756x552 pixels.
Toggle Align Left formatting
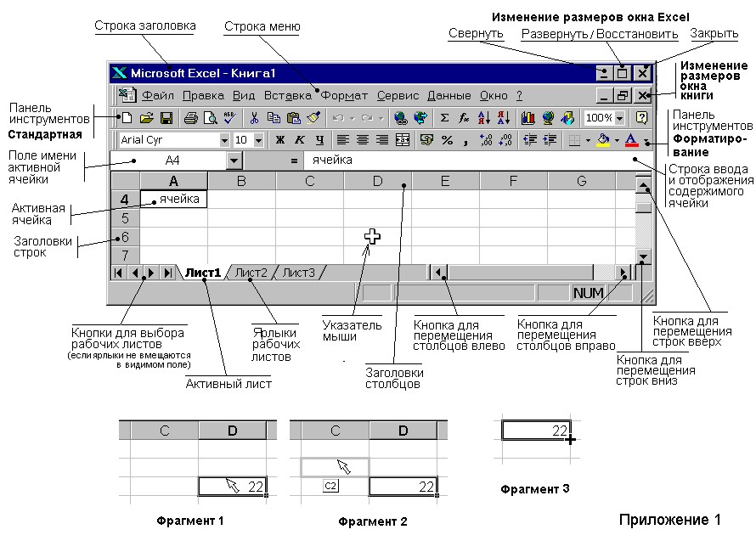tap(343, 140)
